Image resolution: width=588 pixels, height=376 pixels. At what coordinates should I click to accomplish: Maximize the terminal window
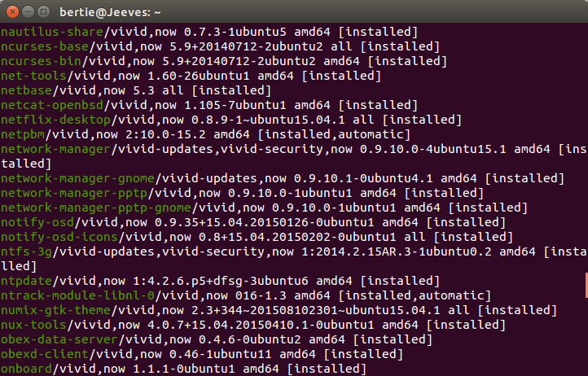44,12
